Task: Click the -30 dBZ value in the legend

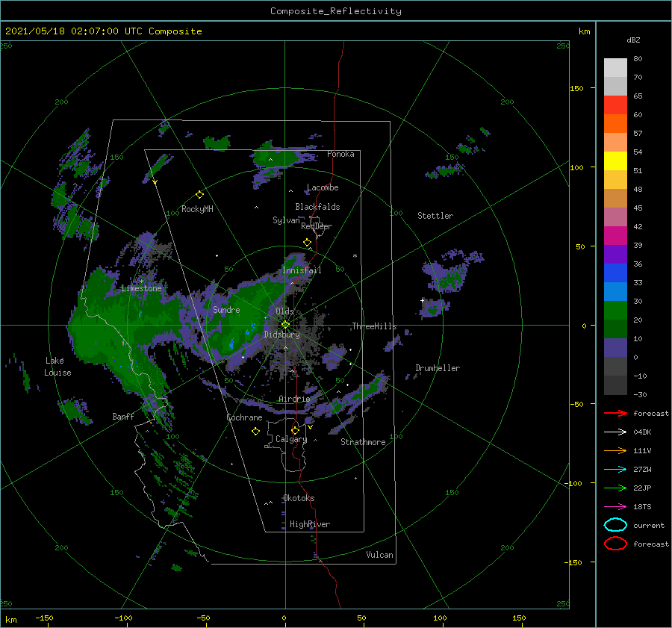Action: (x=640, y=394)
